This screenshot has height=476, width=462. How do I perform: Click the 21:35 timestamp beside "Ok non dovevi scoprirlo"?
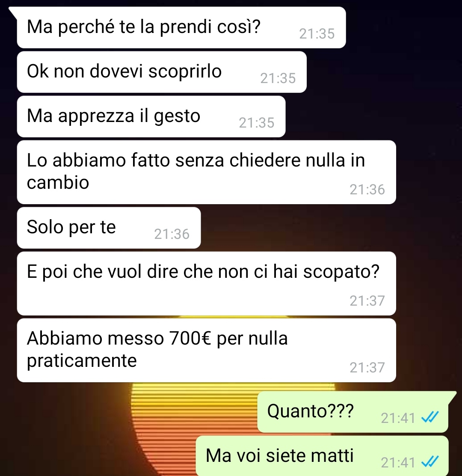278,78
